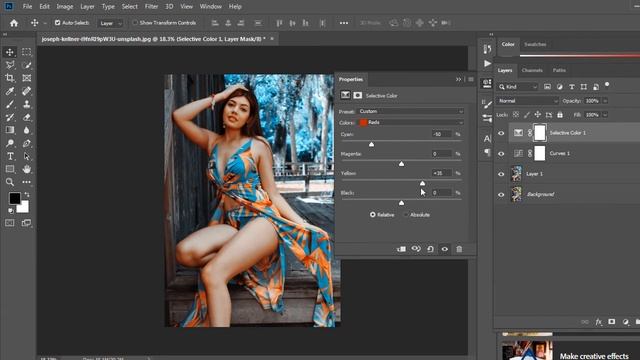Screen dimensions: 640x360
Task: Open the Image menu
Action: [x=64, y=7]
